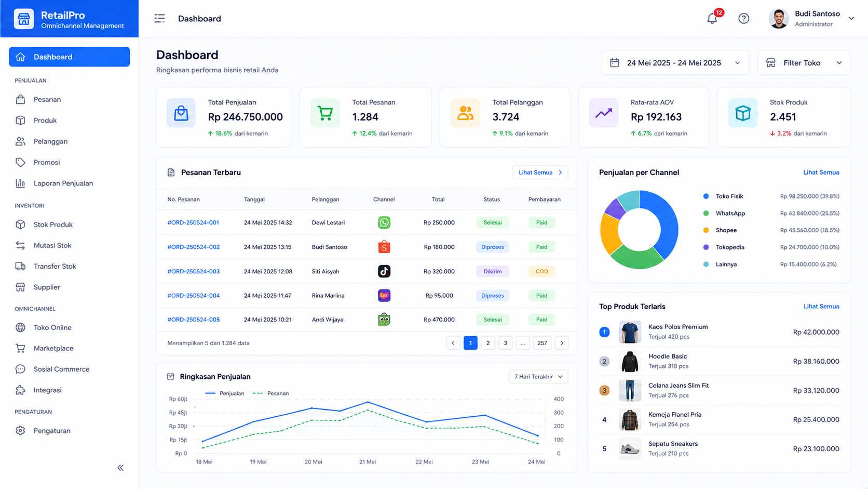Screen dimensions: 868x489
Task: Open order #ORD-250524-001
Action: pyautogui.click(x=193, y=222)
